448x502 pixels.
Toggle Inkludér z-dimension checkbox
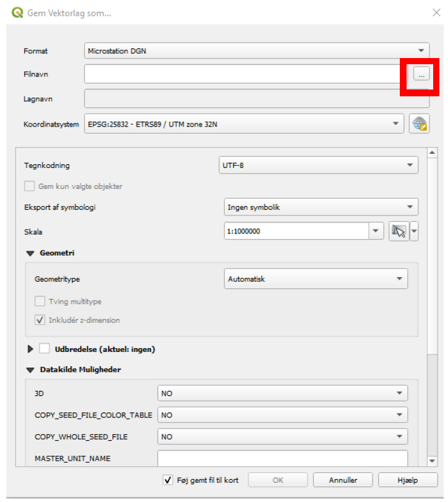[40, 320]
